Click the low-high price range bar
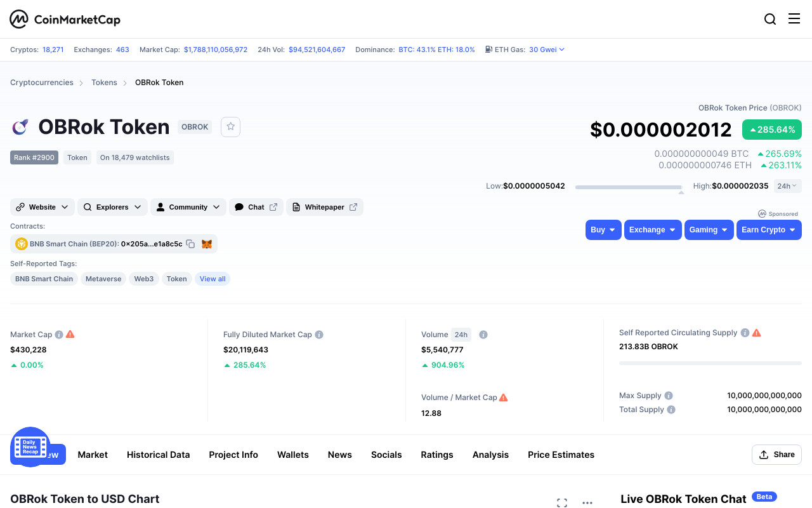 point(629,187)
